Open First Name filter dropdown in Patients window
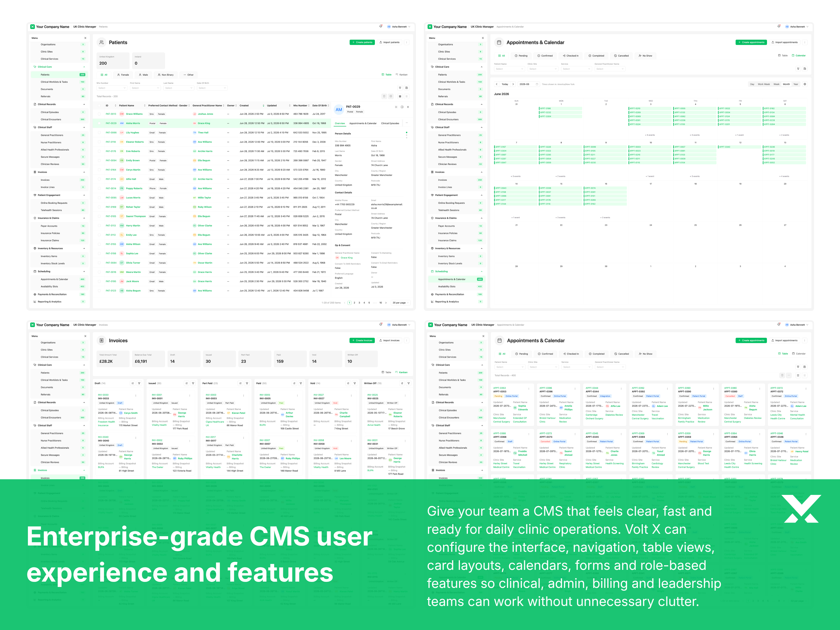Screen dimensions: 840x630 pos(145,88)
